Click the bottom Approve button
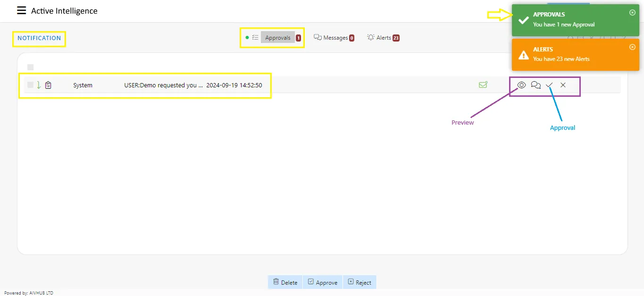The image size is (644, 296). tap(323, 282)
